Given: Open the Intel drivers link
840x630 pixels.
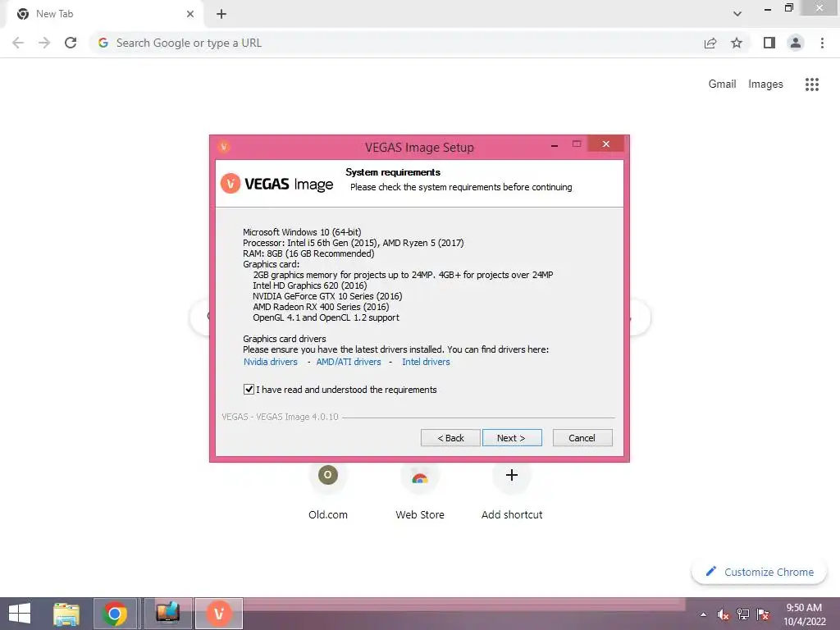Looking at the screenshot, I should coord(426,362).
